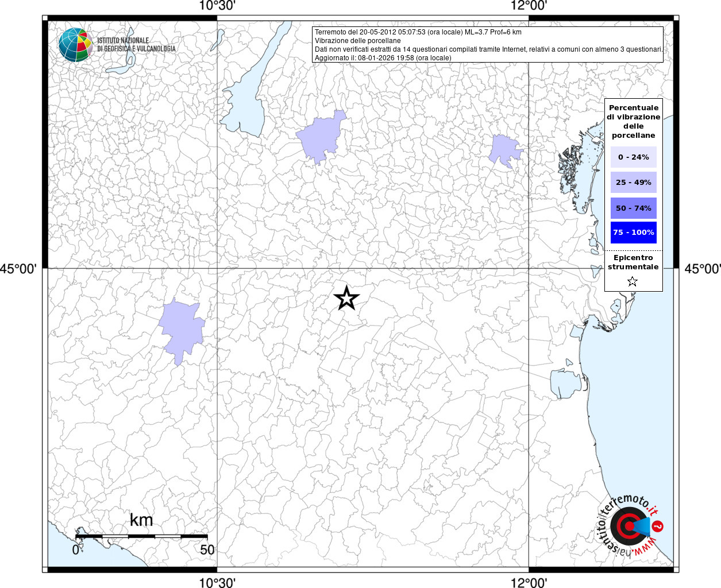This screenshot has width=721, height=588.
Task: Click the legend's epicenter star symbol
Action: click(x=633, y=281)
